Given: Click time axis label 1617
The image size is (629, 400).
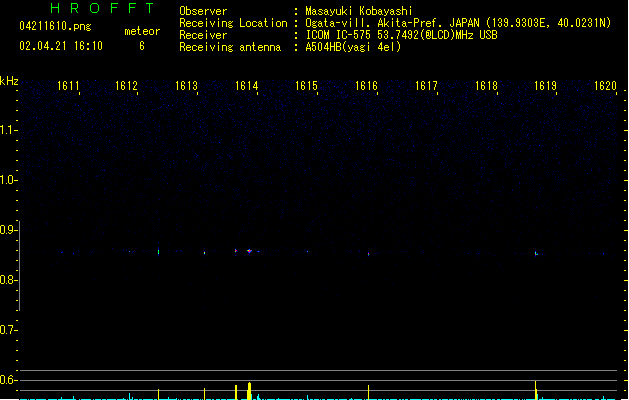Looking at the screenshot, I should [x=426, y=86].
